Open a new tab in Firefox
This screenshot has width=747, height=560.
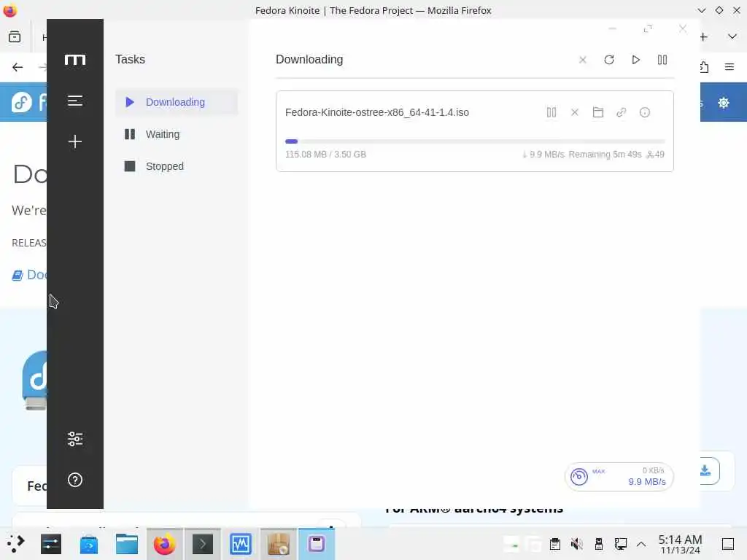(x=704, y=36)
